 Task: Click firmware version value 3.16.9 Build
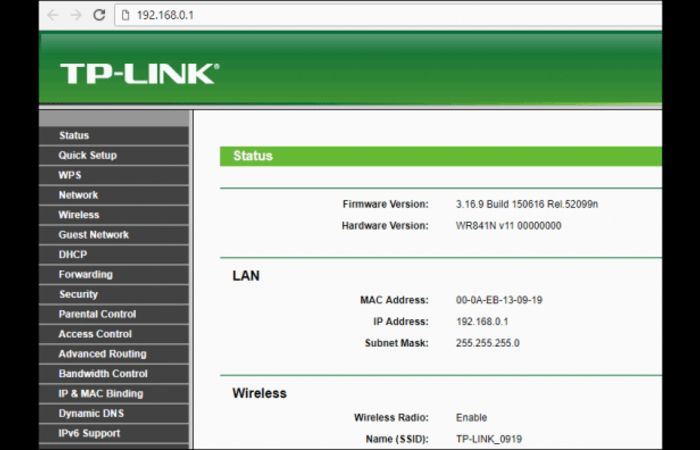click(x=527, y=204)
